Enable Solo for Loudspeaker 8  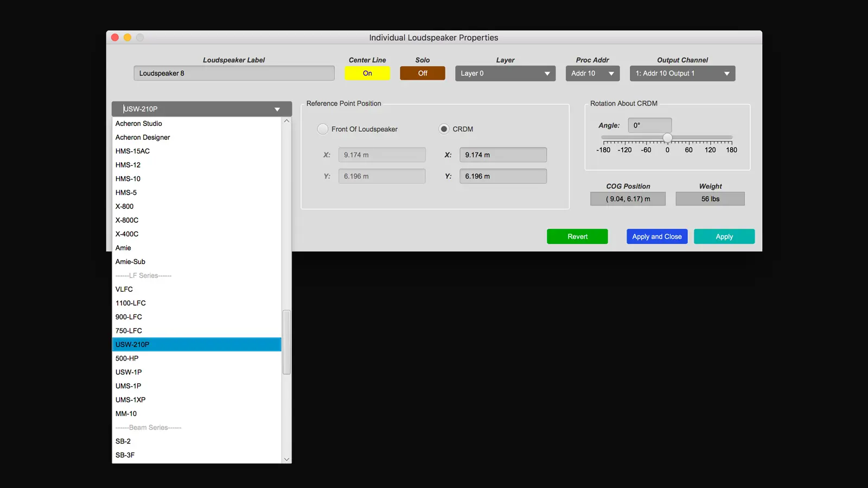(x=422, y=73)
